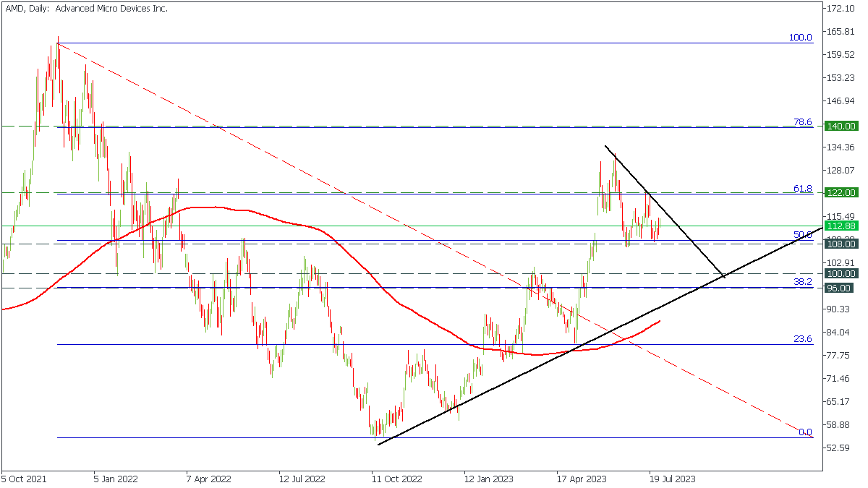Click the current price tag 112.88
This screenshot has width=868, height=488.
click(x=841, y=226)
